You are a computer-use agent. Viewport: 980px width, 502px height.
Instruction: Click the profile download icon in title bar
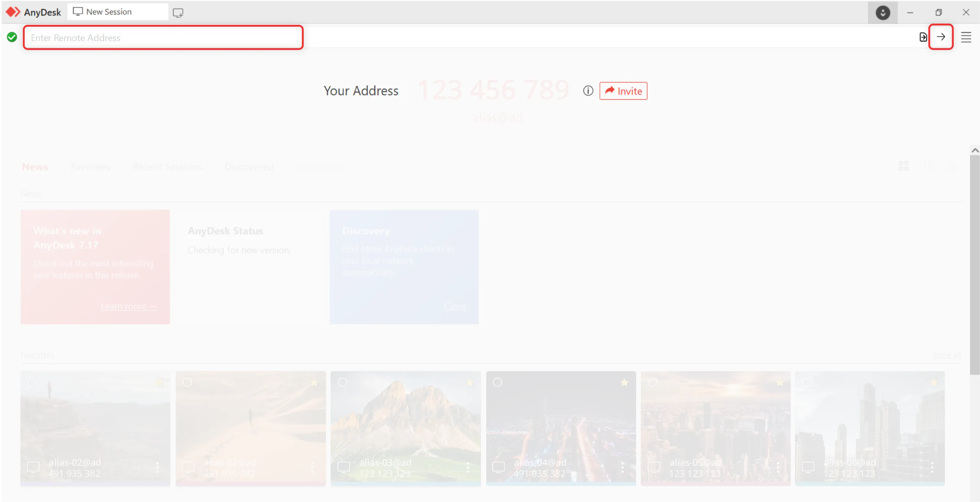click(x=882, y=12)
